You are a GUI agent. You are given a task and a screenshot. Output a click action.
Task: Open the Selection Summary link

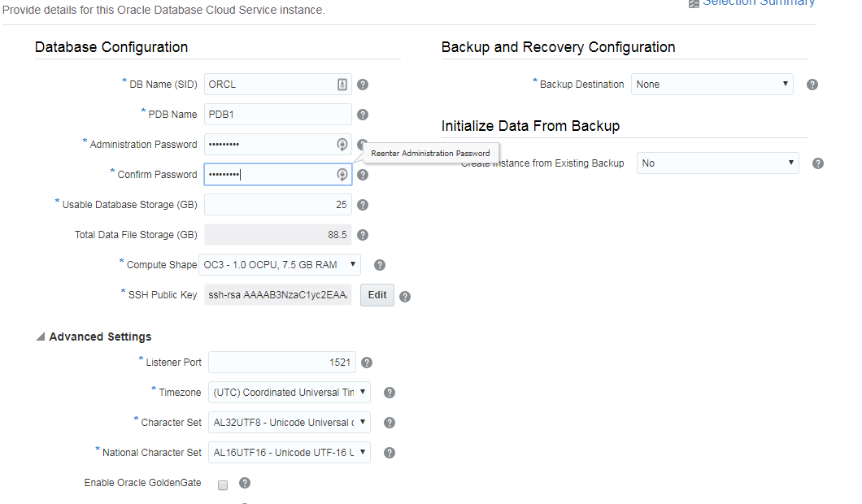tap(758, 3)
